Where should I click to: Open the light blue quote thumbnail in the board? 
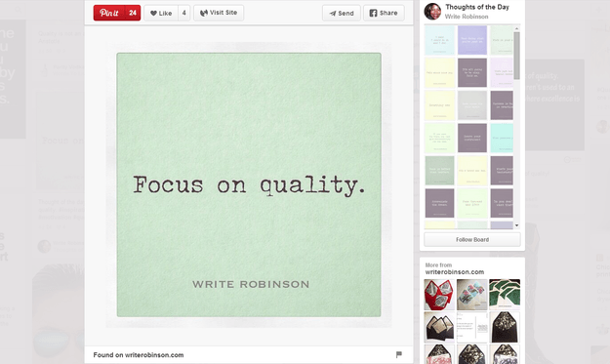439,40
